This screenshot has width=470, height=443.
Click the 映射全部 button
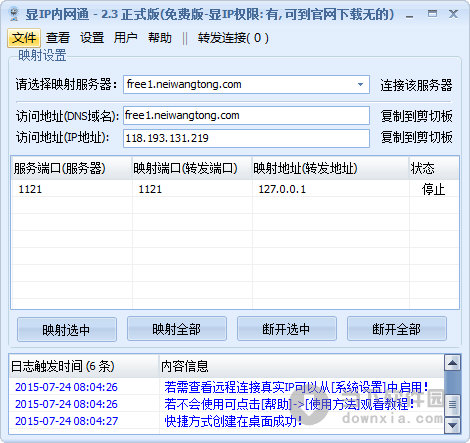tap(177, 329)
